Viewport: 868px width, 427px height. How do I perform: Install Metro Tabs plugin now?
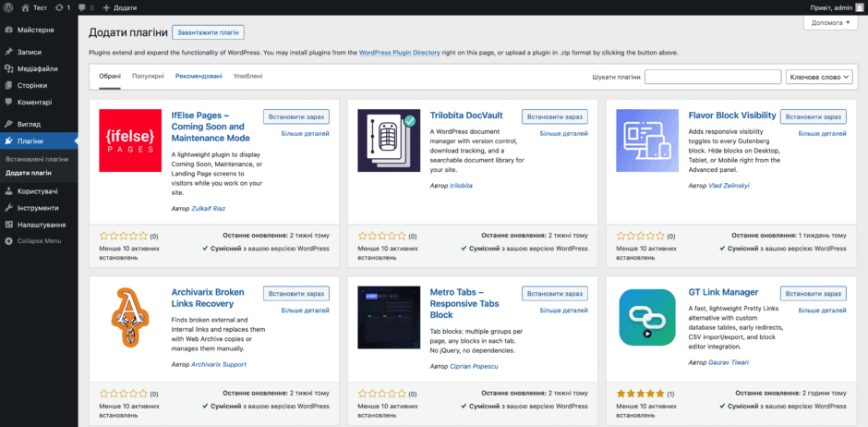[555, 294]
